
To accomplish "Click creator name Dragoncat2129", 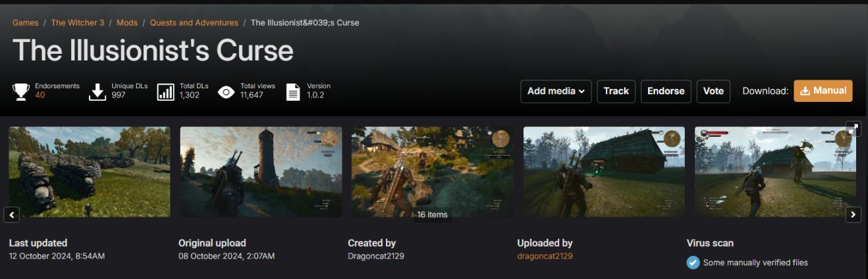I will coord(376,255).
